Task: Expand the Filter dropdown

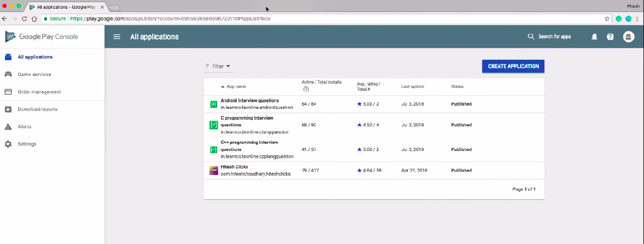Action: click(218, 66)
